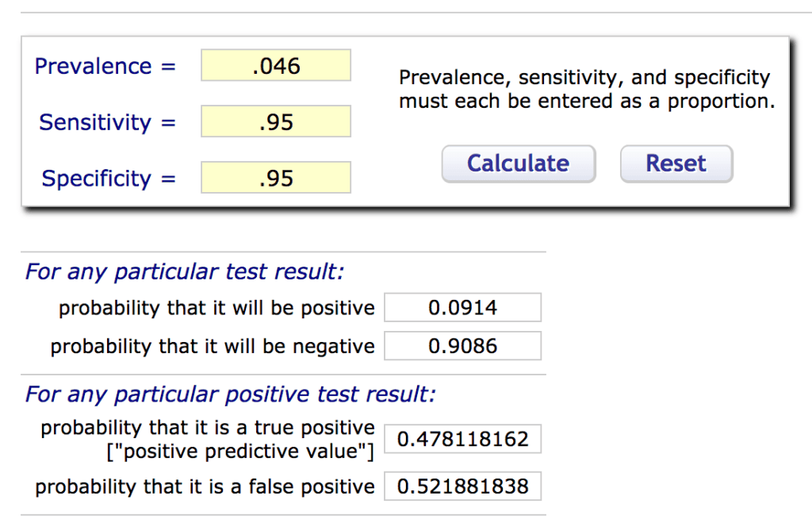This screenshot has height=523, width=812.
Task: Click the "Sensitivity =" label
Action: (107, 122)
